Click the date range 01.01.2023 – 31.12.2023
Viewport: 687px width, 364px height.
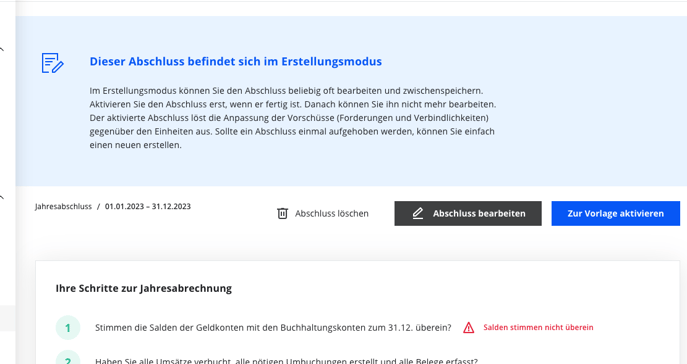coord(148,206)
